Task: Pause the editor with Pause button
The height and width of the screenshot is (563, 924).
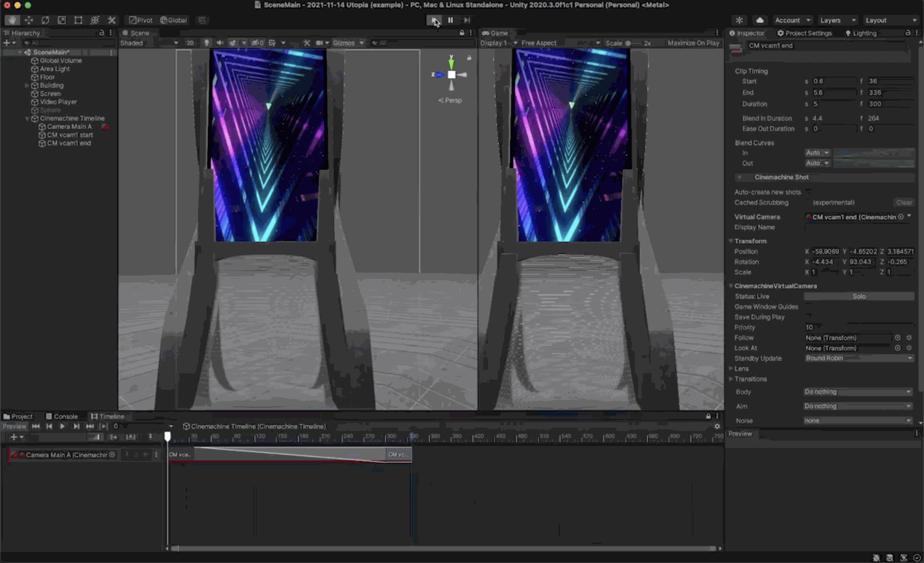Action: pyautogui.click(x=450, y=20)
